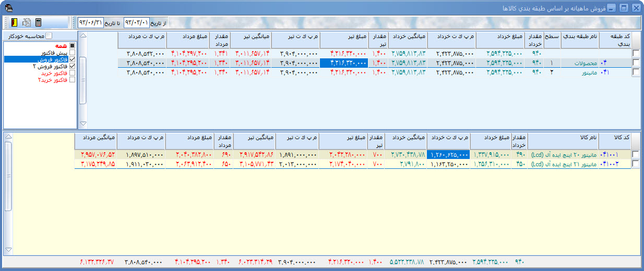Viewport: 644px width, 271px height.
Task: Click the تا تاریخ end date field
Action: [90, 23]
